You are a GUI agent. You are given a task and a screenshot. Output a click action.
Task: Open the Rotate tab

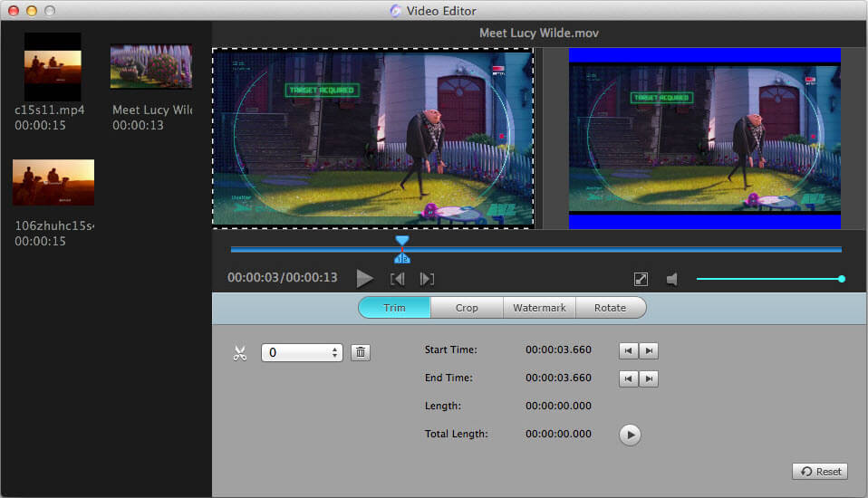point(610,308)
